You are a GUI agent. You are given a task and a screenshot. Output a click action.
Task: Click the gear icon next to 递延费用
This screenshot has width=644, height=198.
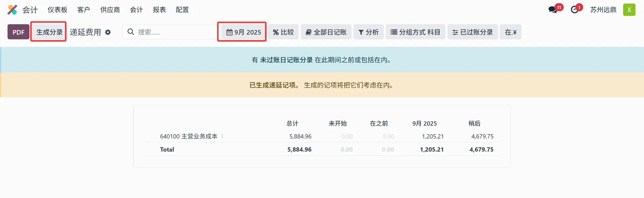tap(108, 32)
